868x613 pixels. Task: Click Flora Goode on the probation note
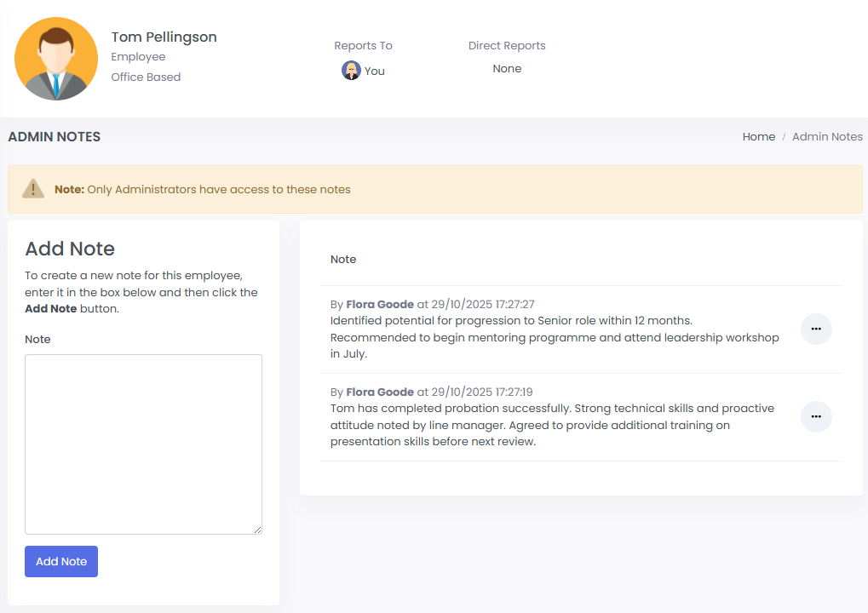tap(379, 392)
